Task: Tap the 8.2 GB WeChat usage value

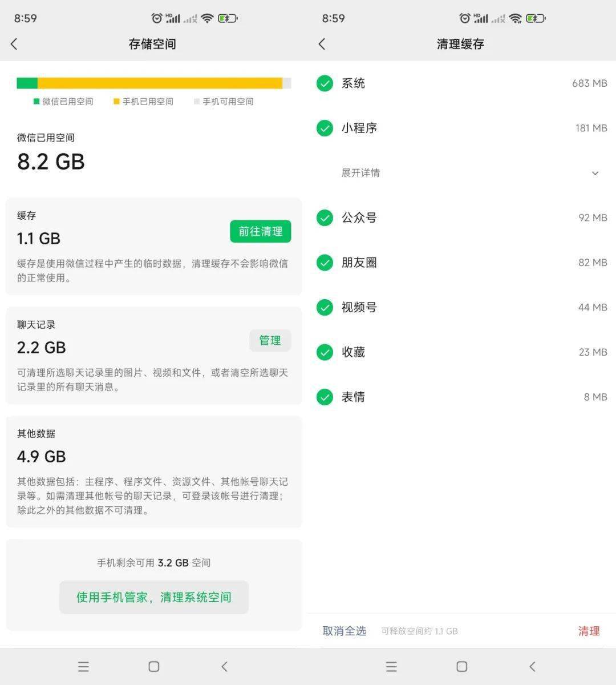Action: pos(51,162)
